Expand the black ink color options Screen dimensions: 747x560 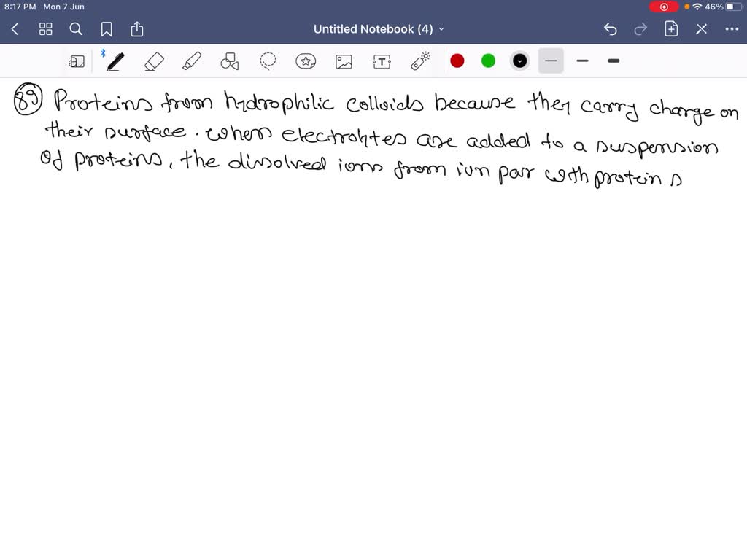pyautogui.click(x=519, y=61)
